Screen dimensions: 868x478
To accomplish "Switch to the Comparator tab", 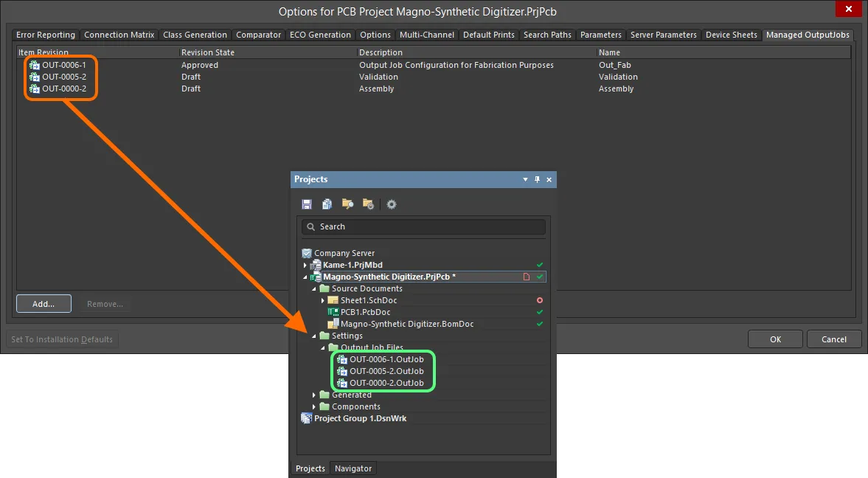I will 259,35.
